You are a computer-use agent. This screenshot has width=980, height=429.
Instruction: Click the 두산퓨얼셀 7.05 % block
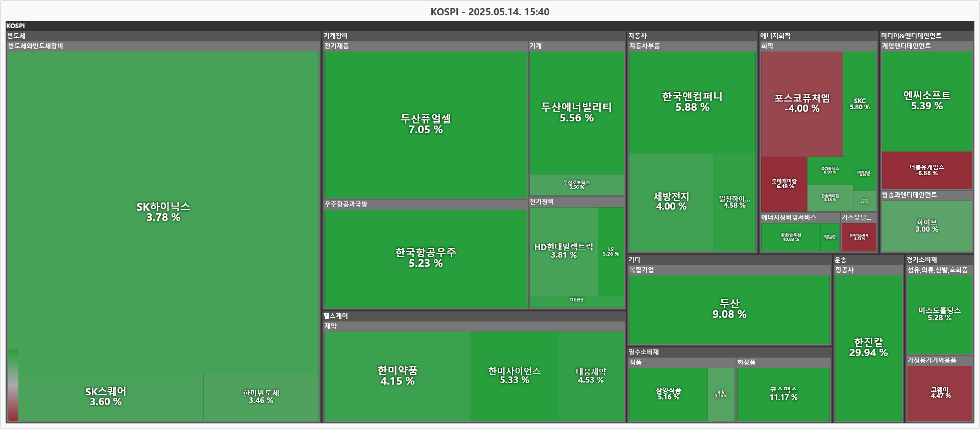click(426, 124)
